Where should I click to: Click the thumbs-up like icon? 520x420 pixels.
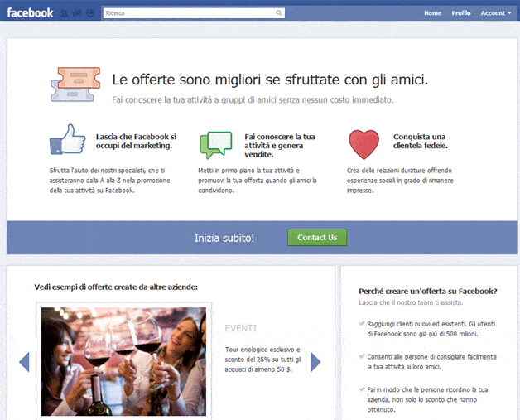point(67,139)
